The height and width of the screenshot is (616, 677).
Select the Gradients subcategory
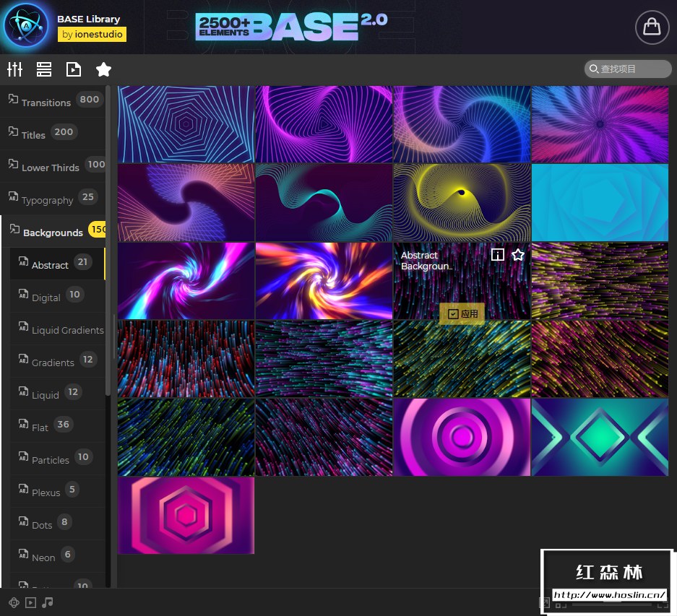[57, 361]
